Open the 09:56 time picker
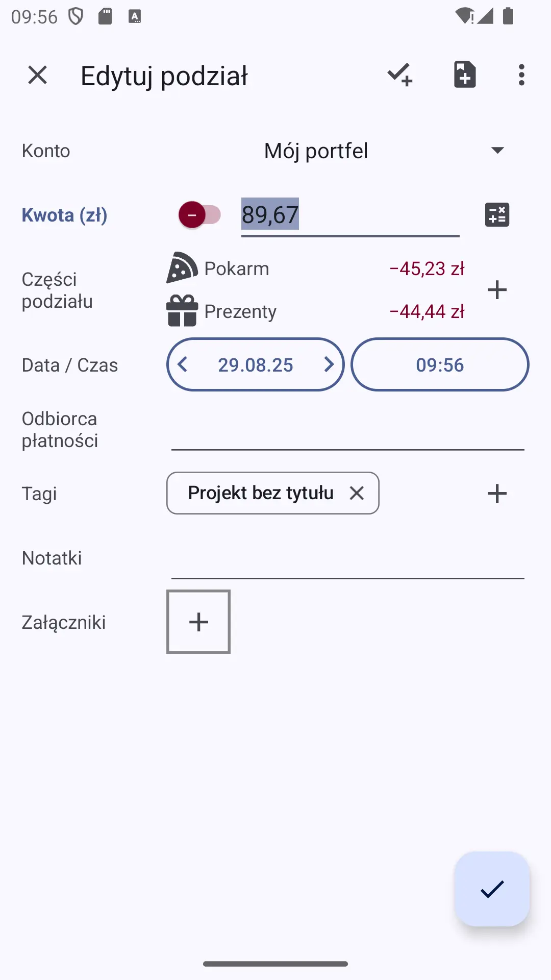 click(440, 364)
